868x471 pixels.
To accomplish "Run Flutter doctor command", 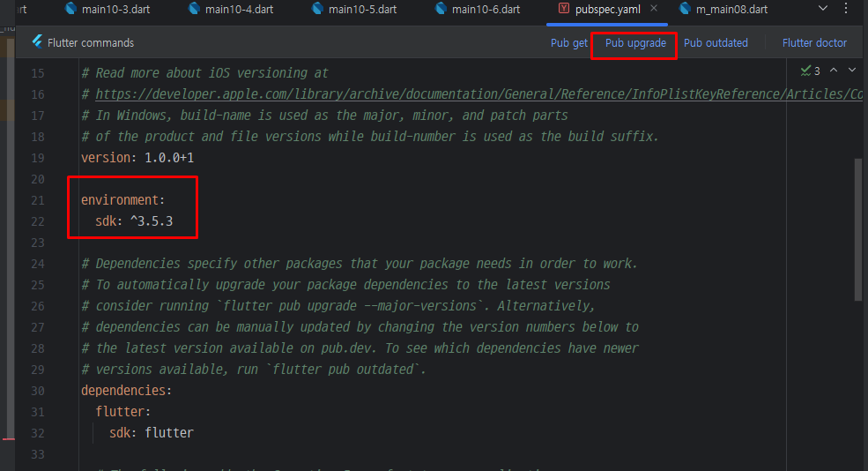I will tap(814, 43).
